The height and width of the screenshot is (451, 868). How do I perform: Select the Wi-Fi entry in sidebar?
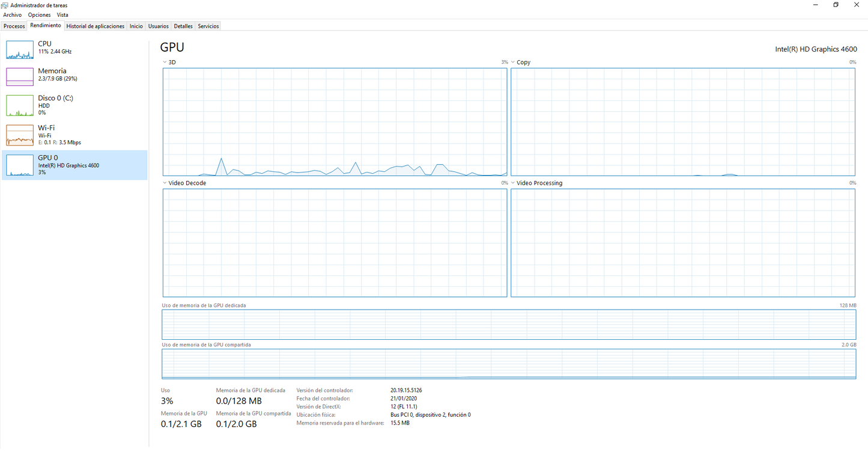tap(74, 135)
